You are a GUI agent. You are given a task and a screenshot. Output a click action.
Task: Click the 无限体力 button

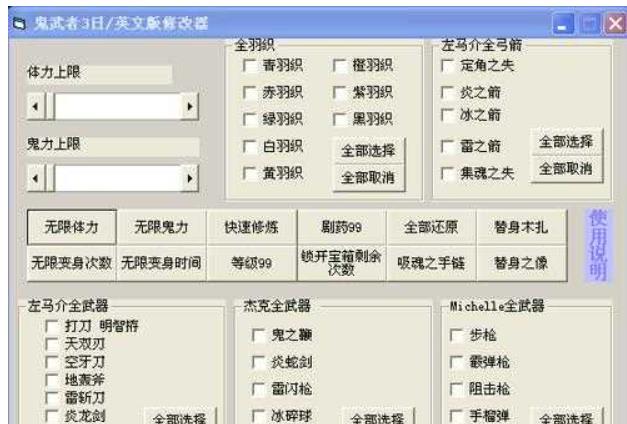pyautogui.click(x=72, y=227)
